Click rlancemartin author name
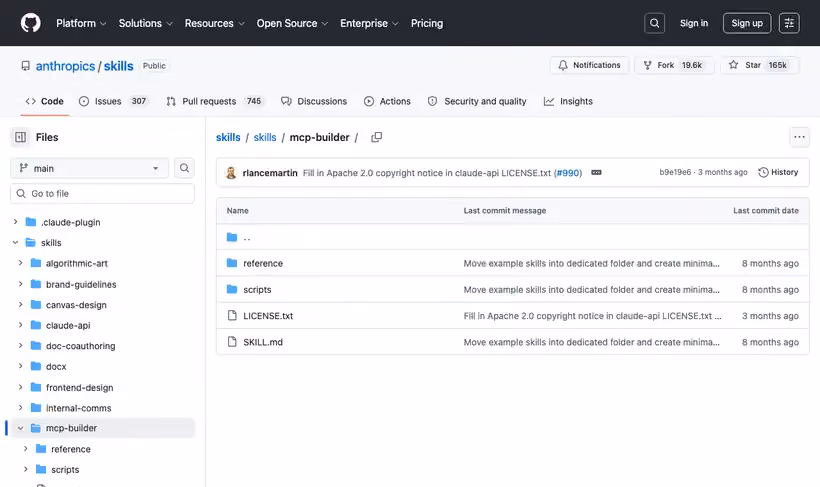 click(x=270, y=173)
